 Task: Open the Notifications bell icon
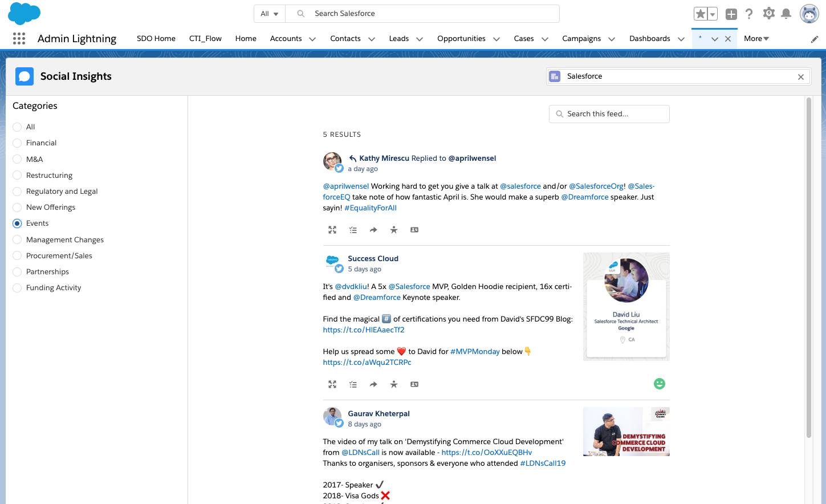coord(786,13)
